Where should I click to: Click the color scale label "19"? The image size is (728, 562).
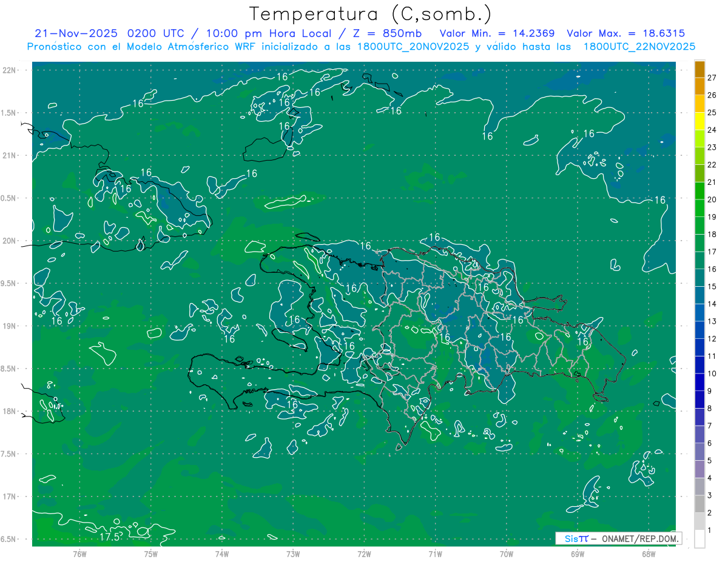712,217
